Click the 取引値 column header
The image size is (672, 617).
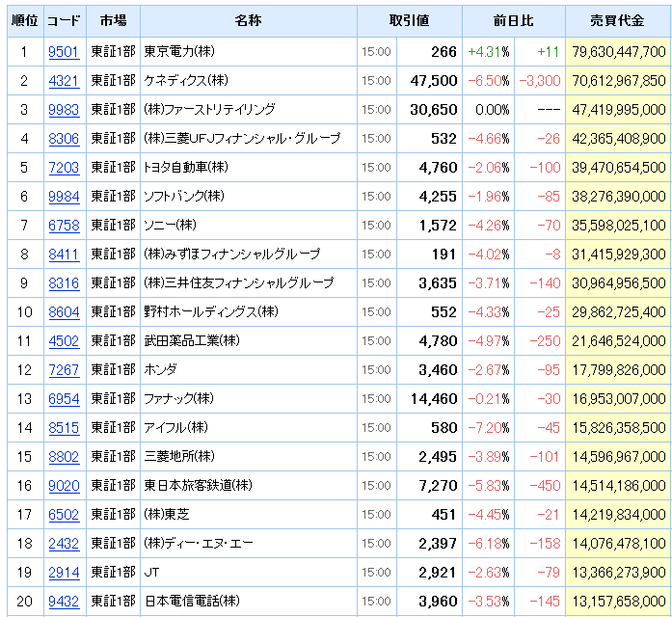[410, 20]
